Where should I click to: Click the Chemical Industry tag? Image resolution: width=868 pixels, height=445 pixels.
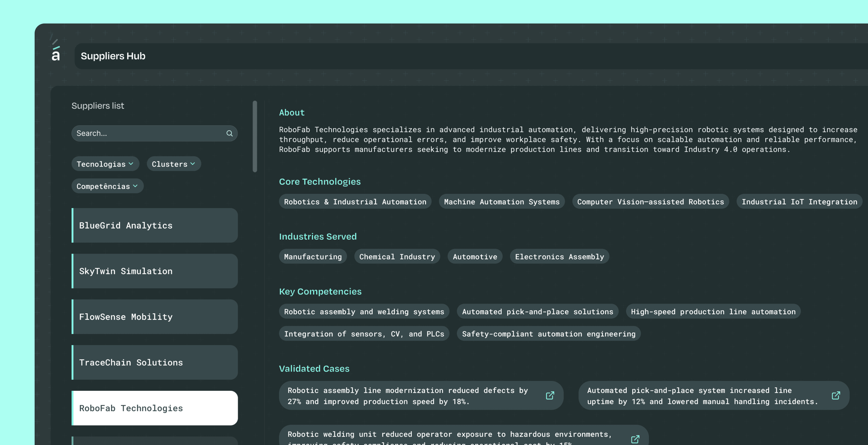(x=397, y=257)
